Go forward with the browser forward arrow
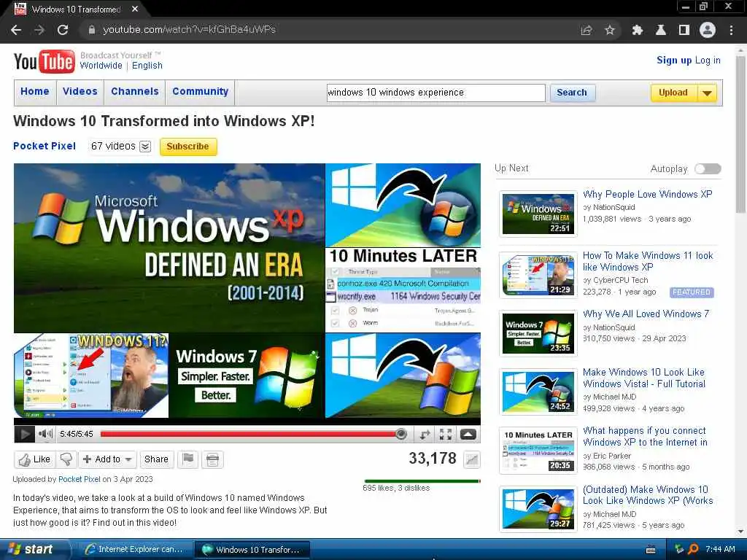Viewport: 747px width, 560px height. [x=39, y=30]
